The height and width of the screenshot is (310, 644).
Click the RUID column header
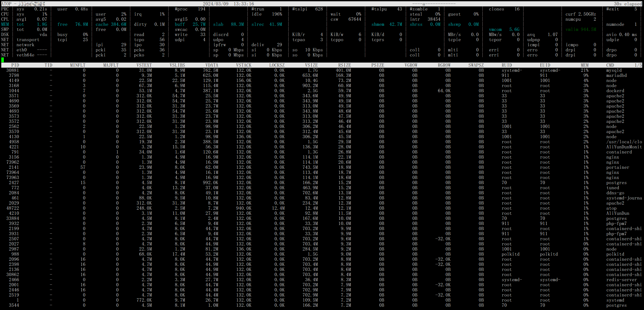[507, 65]
